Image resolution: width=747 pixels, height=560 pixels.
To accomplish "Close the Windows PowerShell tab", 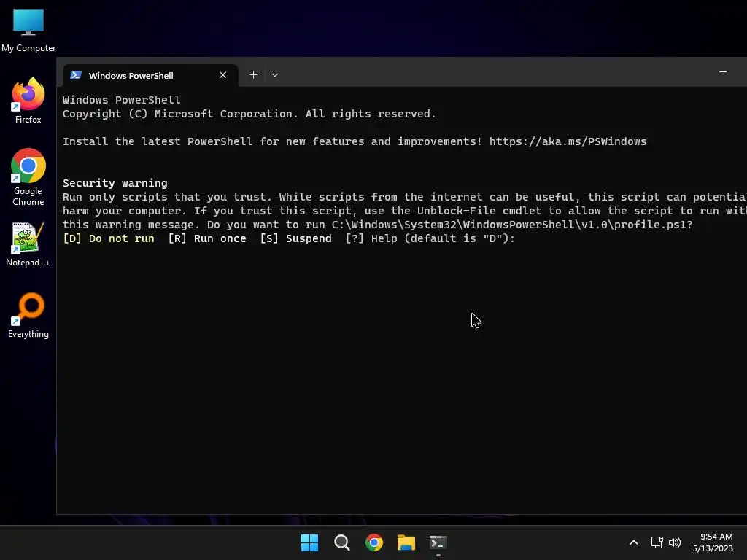I will [222, 75].
